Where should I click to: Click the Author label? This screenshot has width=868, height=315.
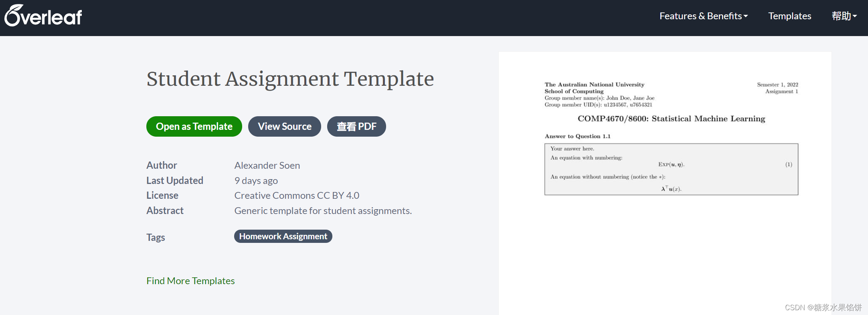(x=162, y=165)
